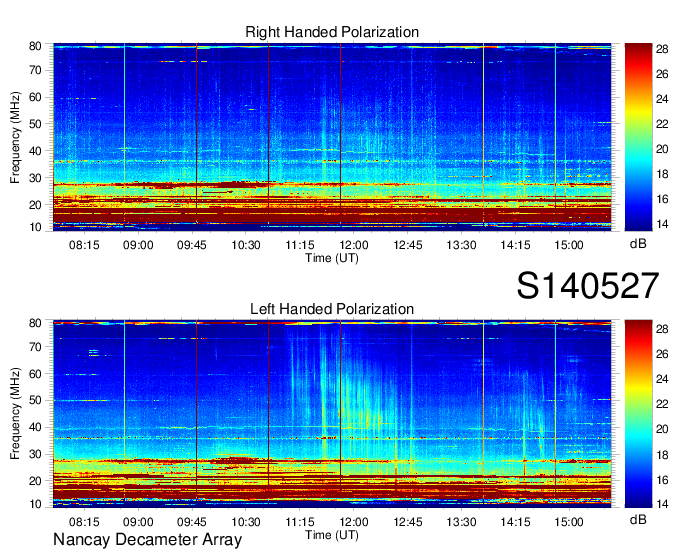This screenshot has height=552, width=680.
Task: Select the large "S140527" observation label
Action: [588, 286]
